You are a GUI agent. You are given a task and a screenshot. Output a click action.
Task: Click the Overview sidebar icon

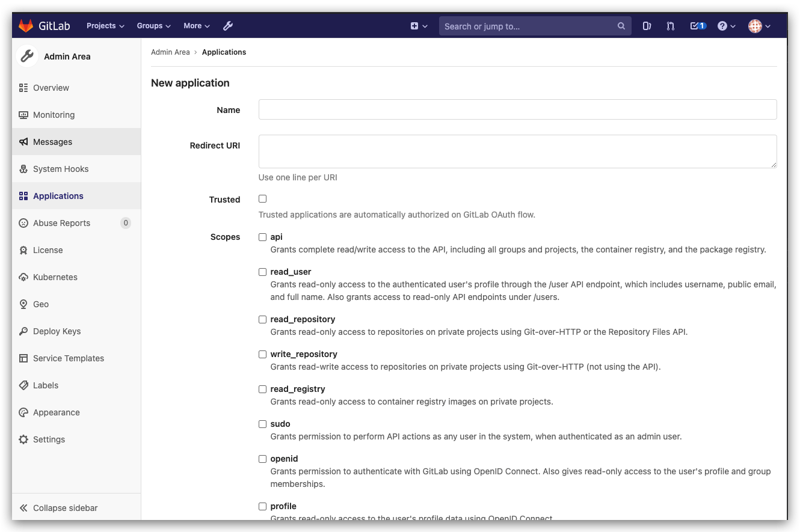pos(23,88)
